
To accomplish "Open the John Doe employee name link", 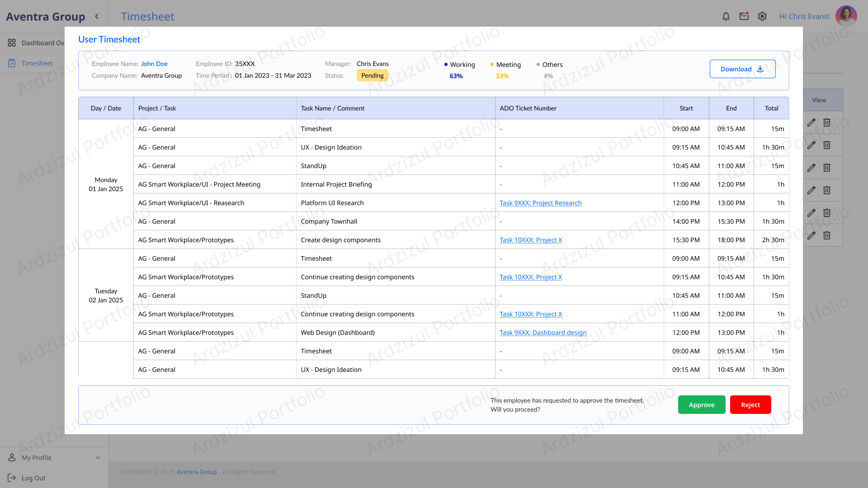I will click(x=154, y=64).
